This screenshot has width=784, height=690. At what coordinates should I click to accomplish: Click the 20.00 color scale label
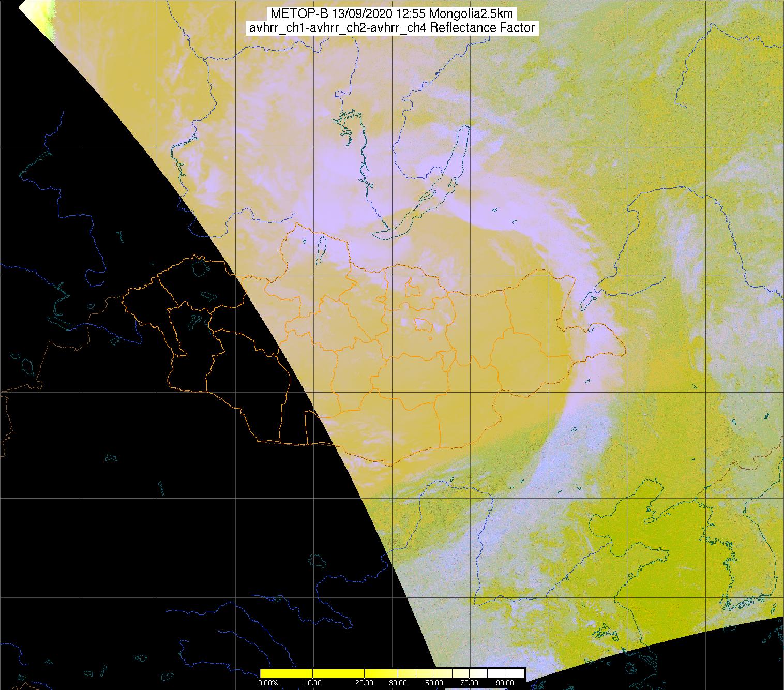(x=365, y=683)
